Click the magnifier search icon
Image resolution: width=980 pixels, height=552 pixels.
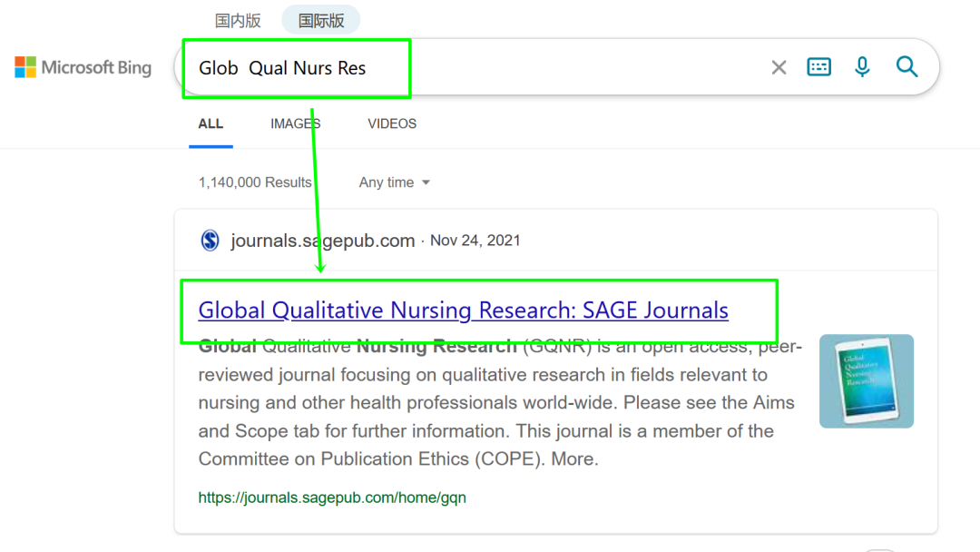point(906,67)
